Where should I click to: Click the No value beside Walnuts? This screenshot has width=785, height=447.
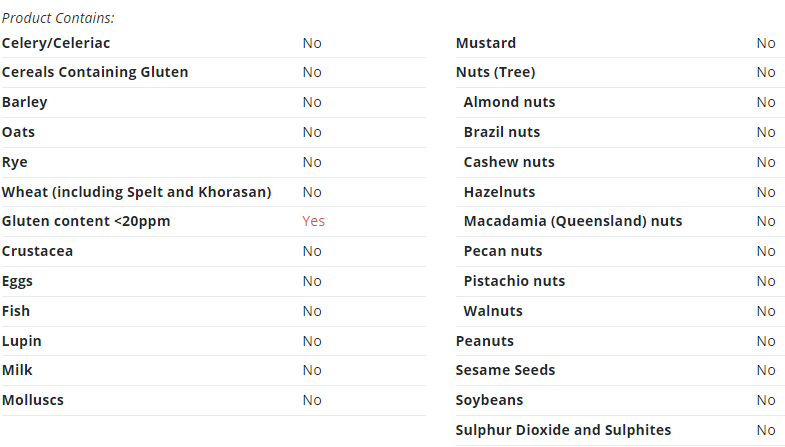click(766, 311)
